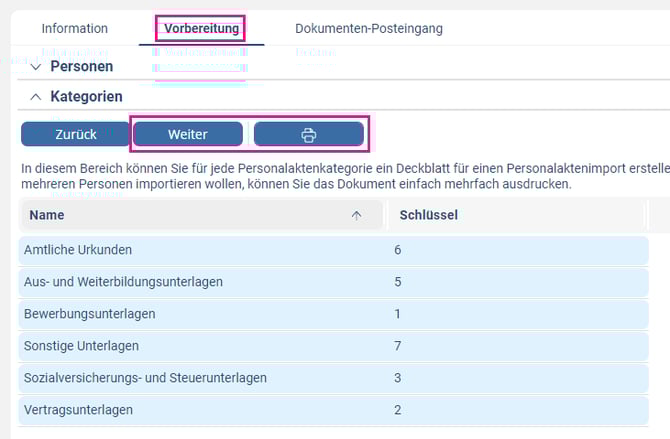Click the Weiter button

point(187,134)
